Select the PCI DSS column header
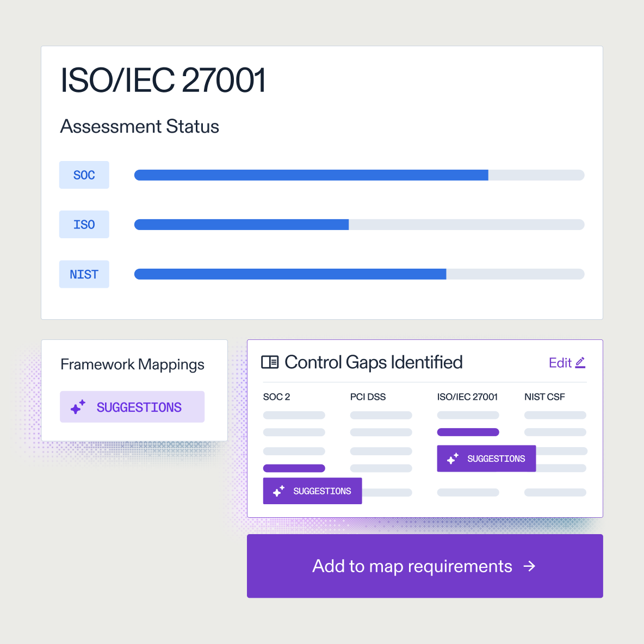Viewport: 644px width, 644px height. 368,397
